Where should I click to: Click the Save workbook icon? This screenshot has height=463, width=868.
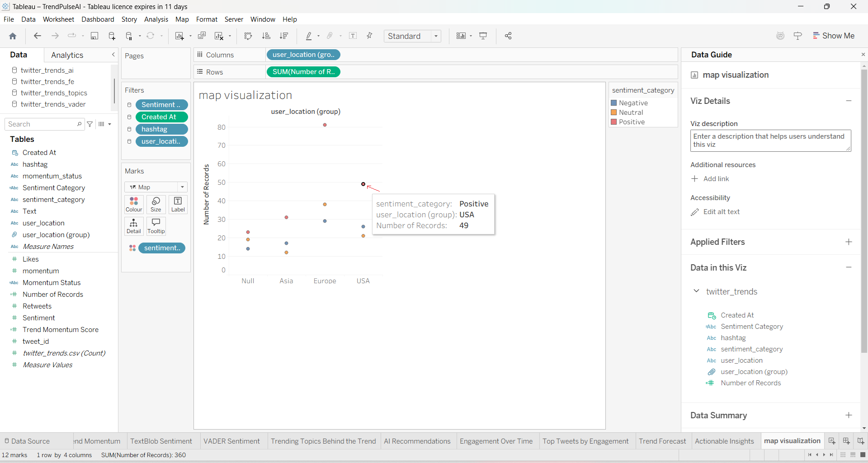pos(94,36)
